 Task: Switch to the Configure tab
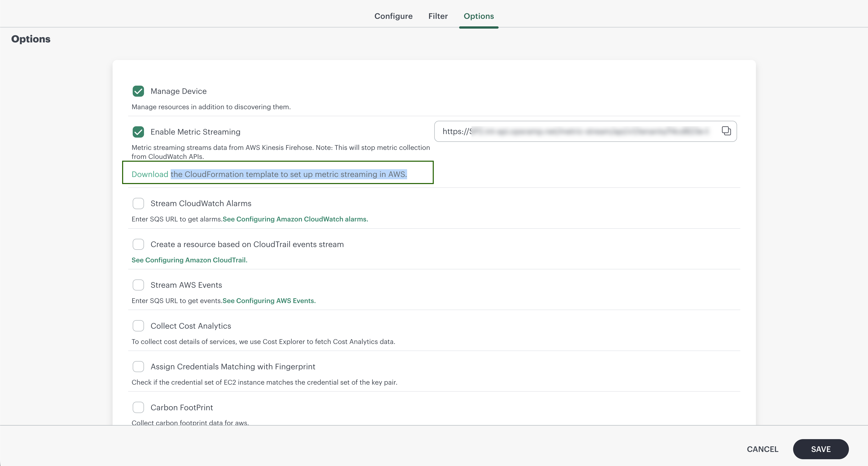coord(393,16)
